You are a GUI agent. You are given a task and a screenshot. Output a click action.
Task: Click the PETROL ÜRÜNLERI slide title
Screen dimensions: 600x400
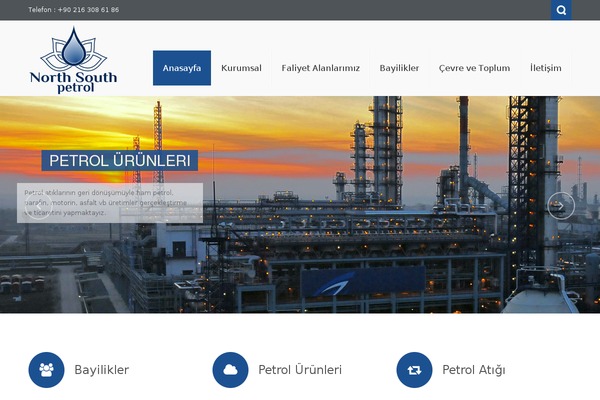[x=120, y=160]
